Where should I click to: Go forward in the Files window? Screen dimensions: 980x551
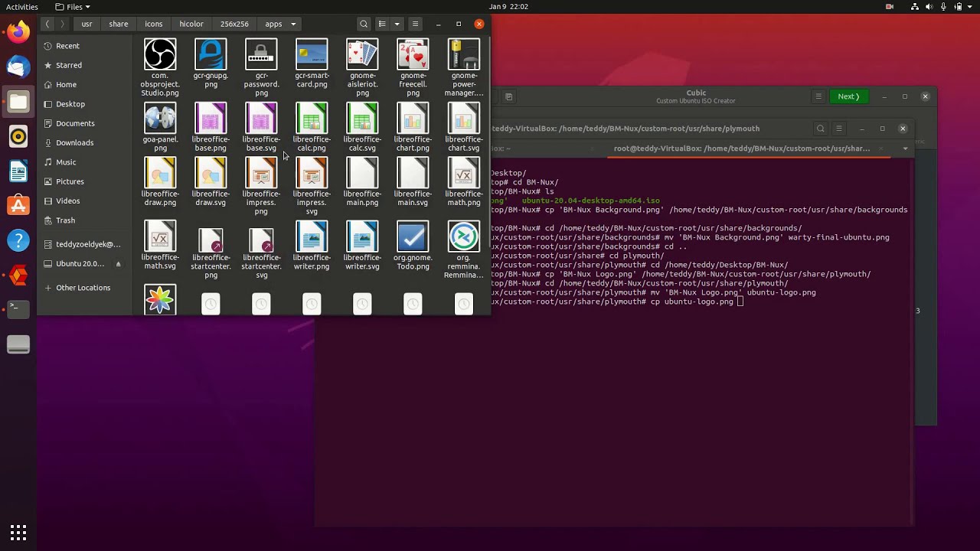[63, 24]
